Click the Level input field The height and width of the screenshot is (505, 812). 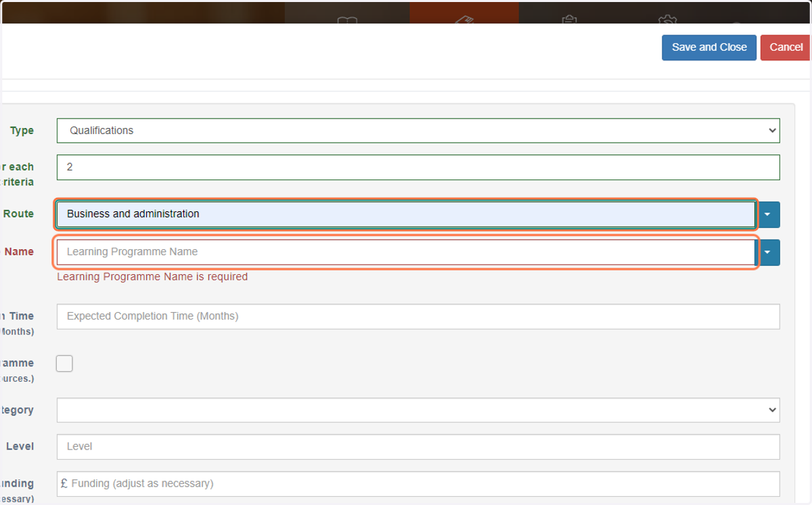[x=418, y=447]
